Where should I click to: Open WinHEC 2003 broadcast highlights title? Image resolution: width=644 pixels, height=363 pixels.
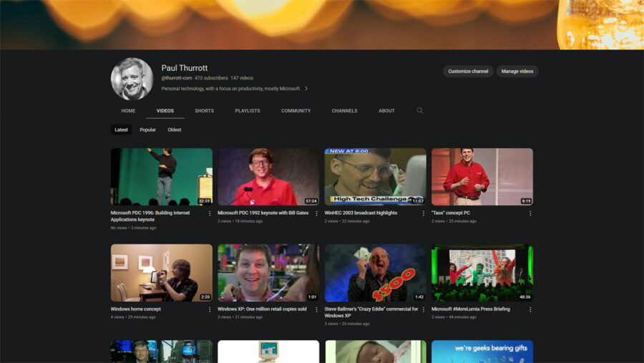361,213
